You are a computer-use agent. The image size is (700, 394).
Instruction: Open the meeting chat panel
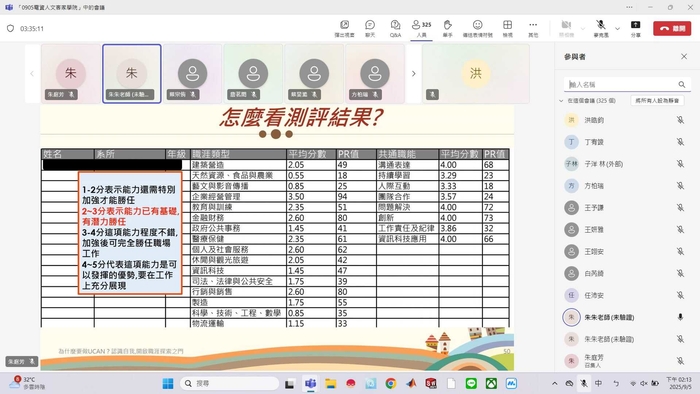point(370,29)
